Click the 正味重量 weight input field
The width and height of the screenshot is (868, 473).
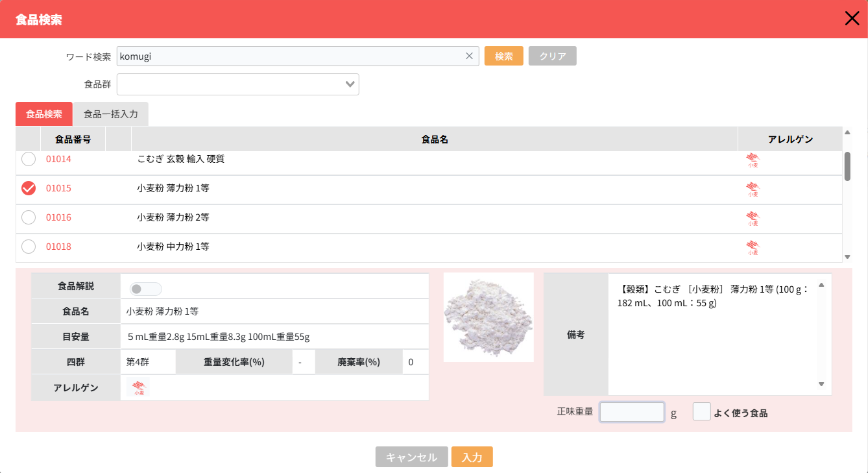631,412
